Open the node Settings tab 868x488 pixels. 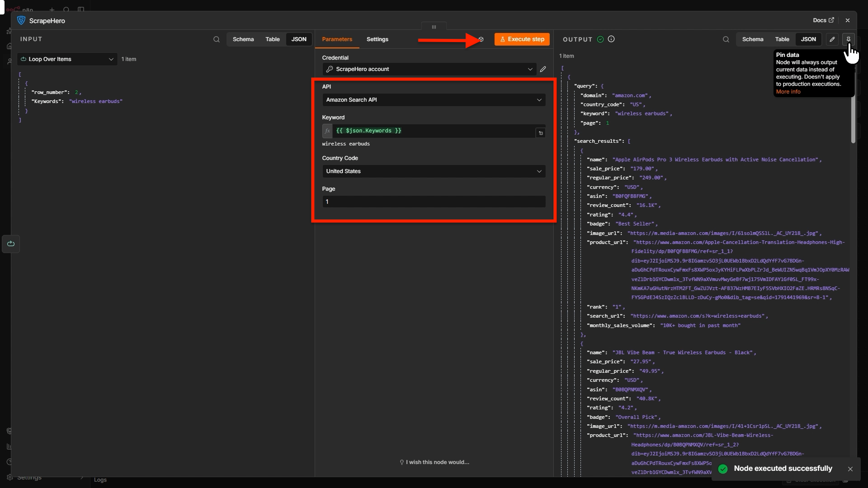(x=377, y=39)
